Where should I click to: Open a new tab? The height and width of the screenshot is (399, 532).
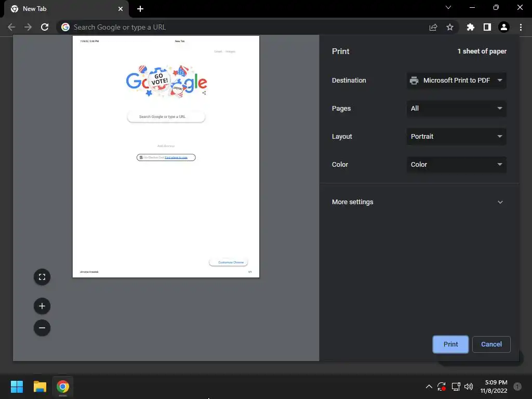tap(140, 9)
